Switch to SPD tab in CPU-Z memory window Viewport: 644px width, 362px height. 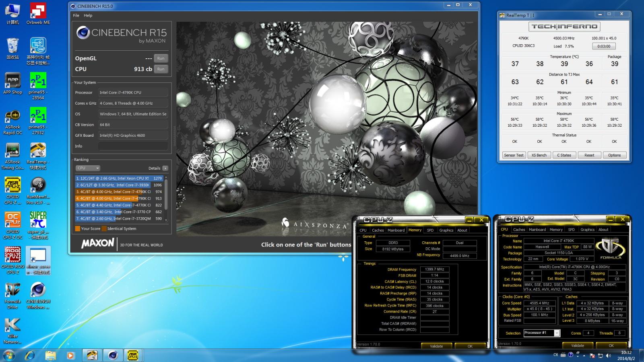point(430,230)
